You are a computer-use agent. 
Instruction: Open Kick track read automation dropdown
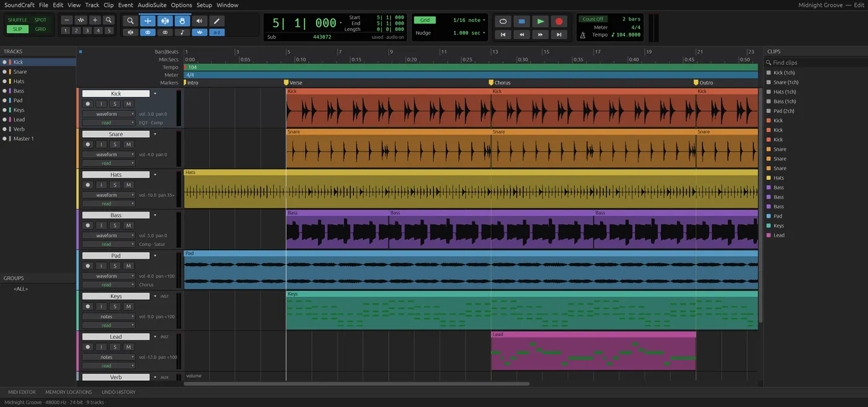[108, 123]
